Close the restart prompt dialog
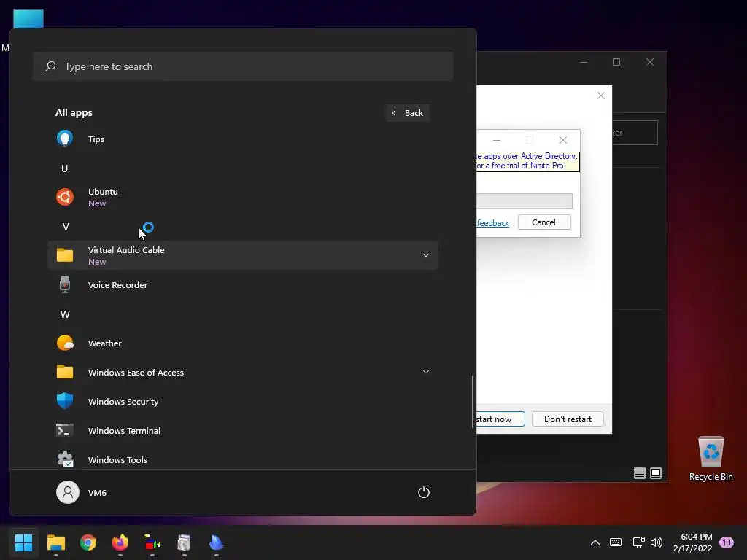The width and height of the screenshot is (747, 560). [x=601, y=96]
